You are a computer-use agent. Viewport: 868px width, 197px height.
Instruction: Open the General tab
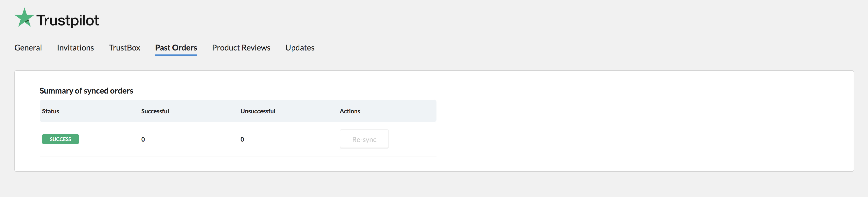[28, 48]
